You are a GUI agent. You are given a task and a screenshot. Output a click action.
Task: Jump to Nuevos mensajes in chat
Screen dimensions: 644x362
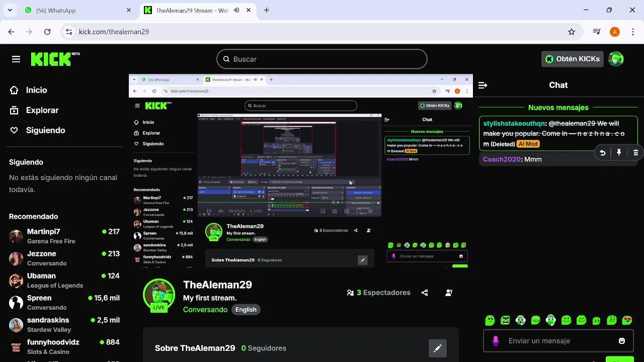coord(558,107)
